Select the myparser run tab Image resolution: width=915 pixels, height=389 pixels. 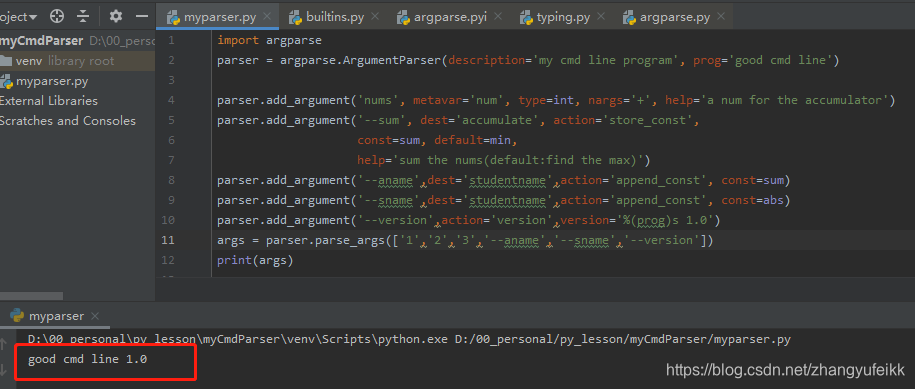click(56, 316)
